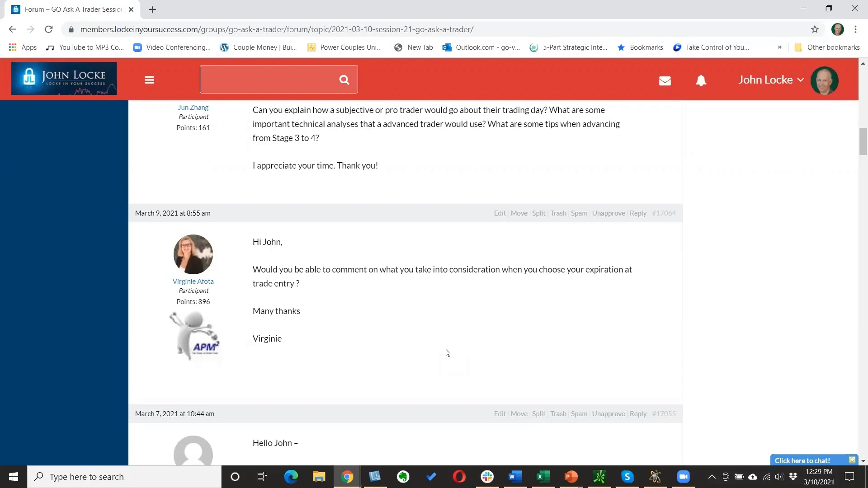
Task: Open Outlook.com bookmark
Action: 481,47
